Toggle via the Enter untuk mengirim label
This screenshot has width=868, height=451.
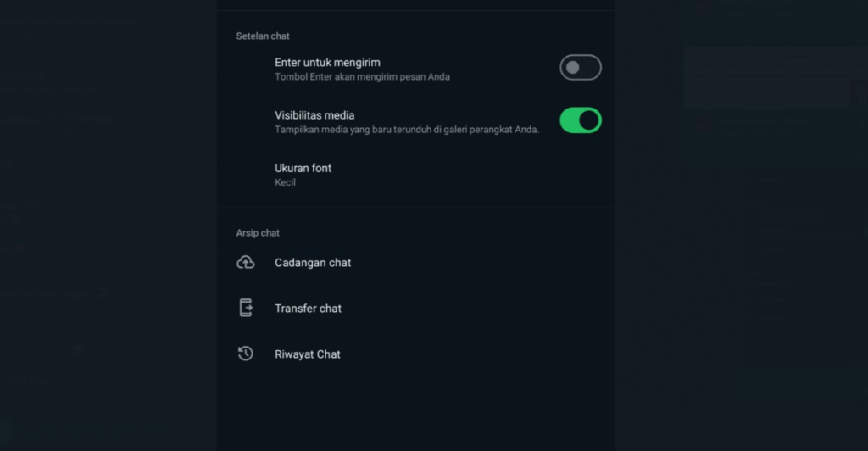tap(327, 63)
